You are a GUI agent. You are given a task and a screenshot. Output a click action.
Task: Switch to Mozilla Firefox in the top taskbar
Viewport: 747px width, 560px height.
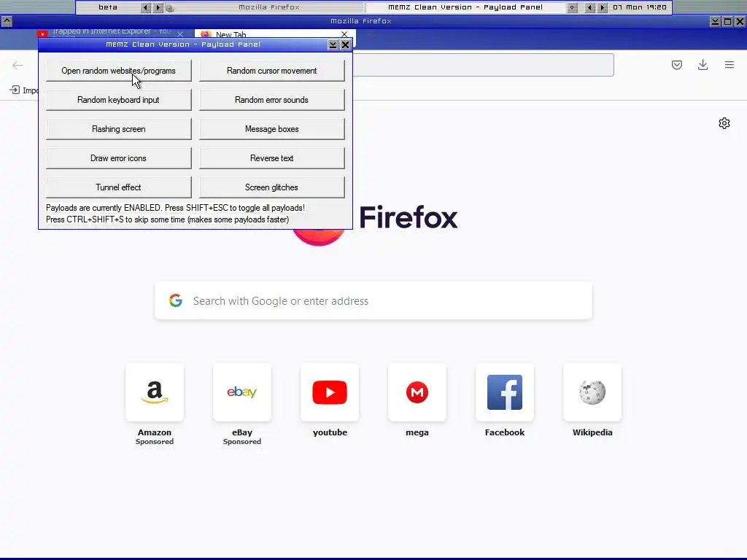(269, 7)
